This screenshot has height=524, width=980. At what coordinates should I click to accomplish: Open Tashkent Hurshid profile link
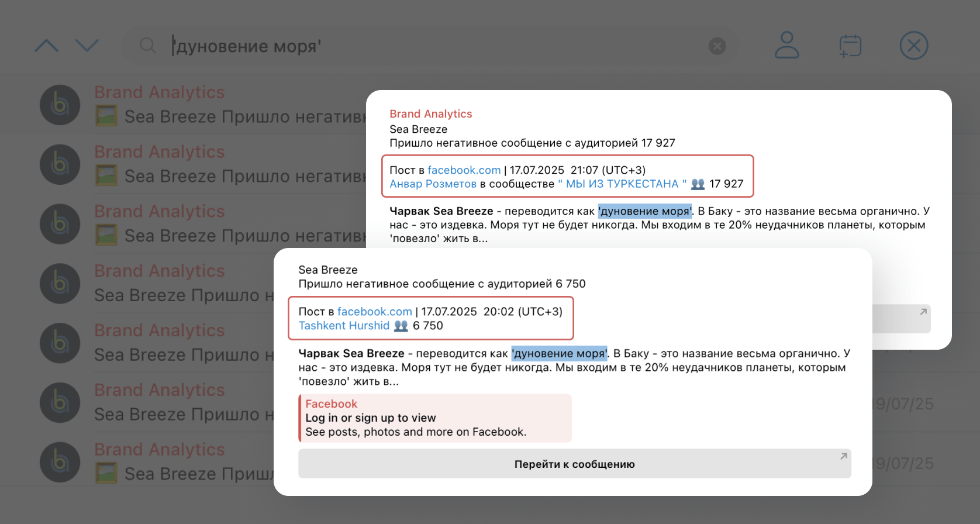click(x=344, y=326)
